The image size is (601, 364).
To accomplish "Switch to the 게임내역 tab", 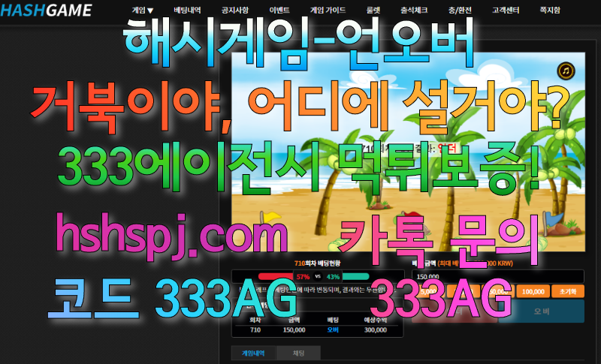I will tap(253, 353).
